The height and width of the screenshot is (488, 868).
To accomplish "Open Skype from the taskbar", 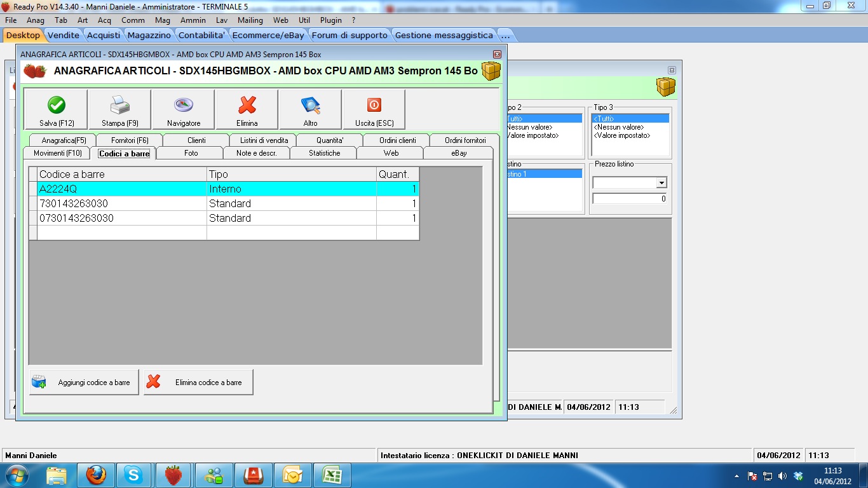I will pos(134,475).
